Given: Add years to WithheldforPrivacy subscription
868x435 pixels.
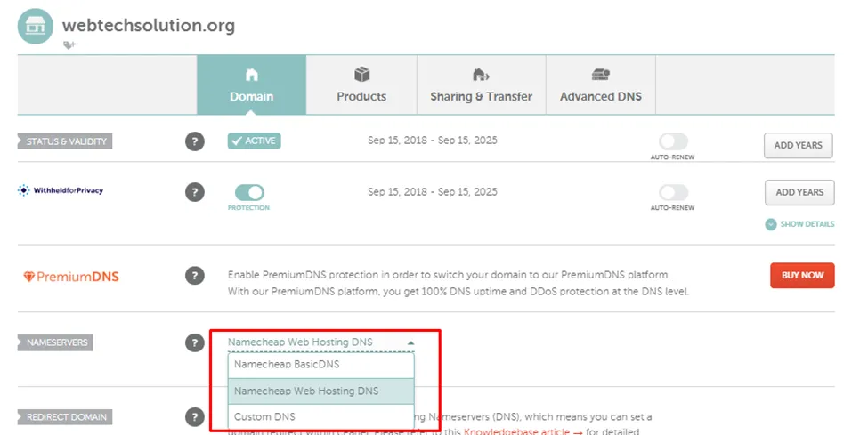Looking at the screenshot, I should tap(799, 193).
